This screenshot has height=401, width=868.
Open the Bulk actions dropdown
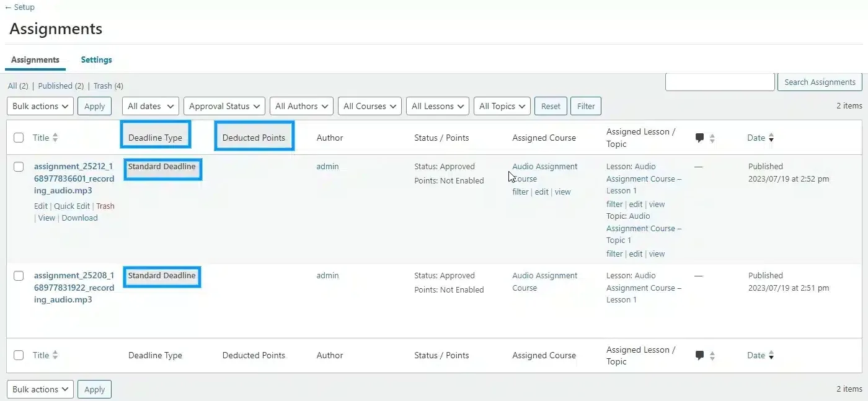coord(40,106)
